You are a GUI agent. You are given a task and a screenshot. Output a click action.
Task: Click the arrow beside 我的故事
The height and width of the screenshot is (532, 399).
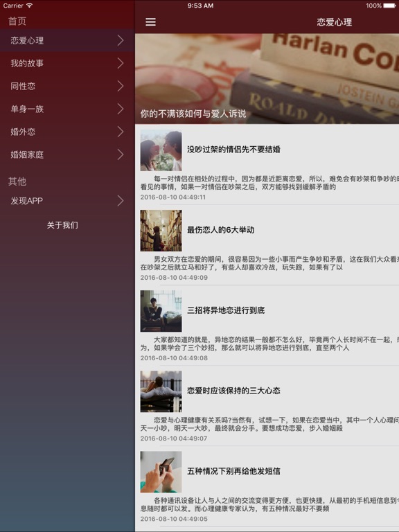pos(121,63)
